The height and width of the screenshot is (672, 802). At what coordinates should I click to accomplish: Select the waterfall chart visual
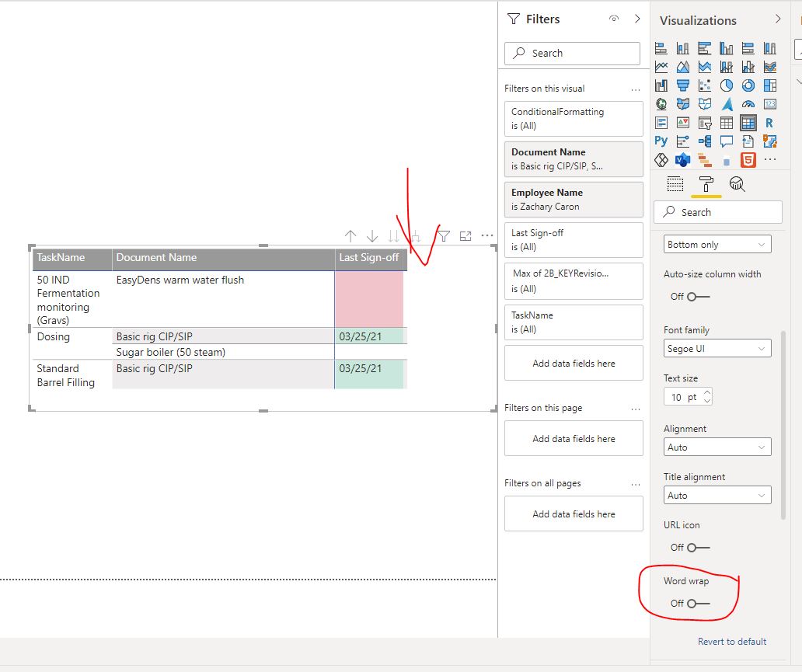[661, 85]
